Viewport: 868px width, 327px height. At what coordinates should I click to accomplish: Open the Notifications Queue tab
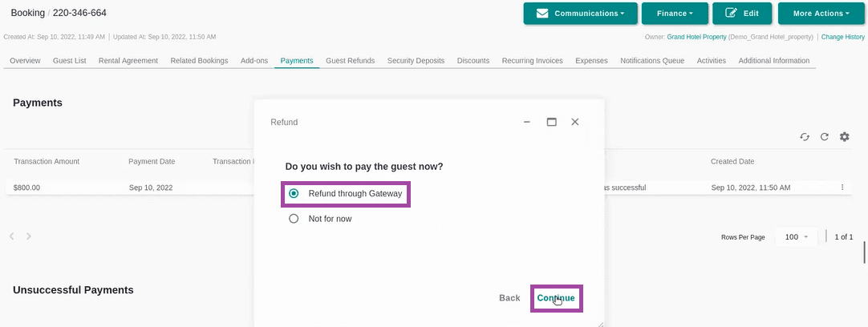pyautogui.click(x=652, y=61)
